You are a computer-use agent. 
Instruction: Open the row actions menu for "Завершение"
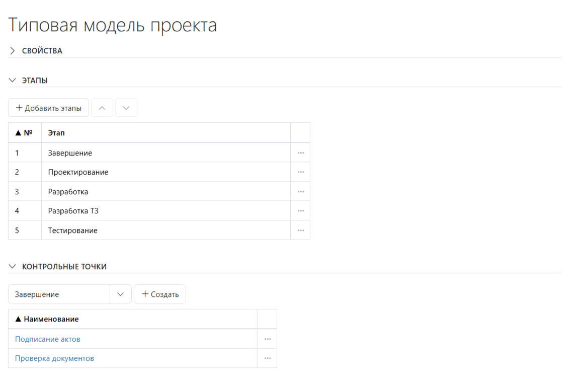point(300,152)
